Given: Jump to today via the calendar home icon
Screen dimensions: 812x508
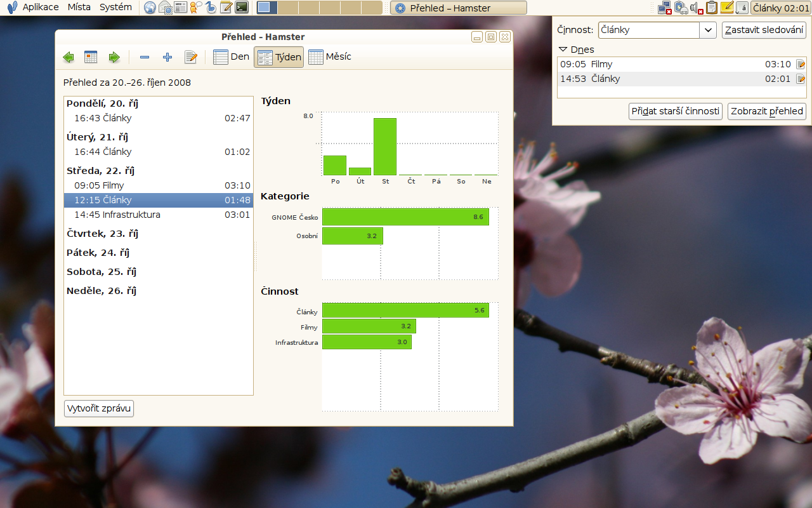Looking at the screenshot, I should pos(91,57).
